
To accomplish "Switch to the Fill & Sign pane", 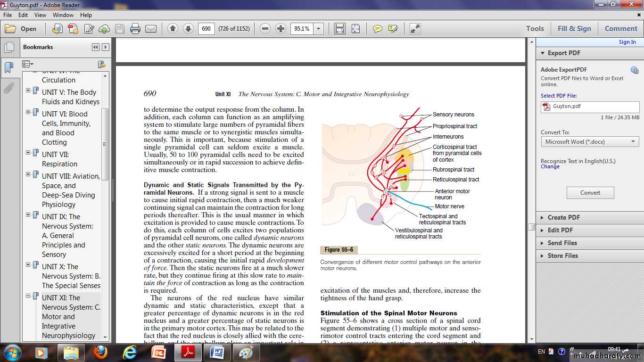I will click(574, 29).
